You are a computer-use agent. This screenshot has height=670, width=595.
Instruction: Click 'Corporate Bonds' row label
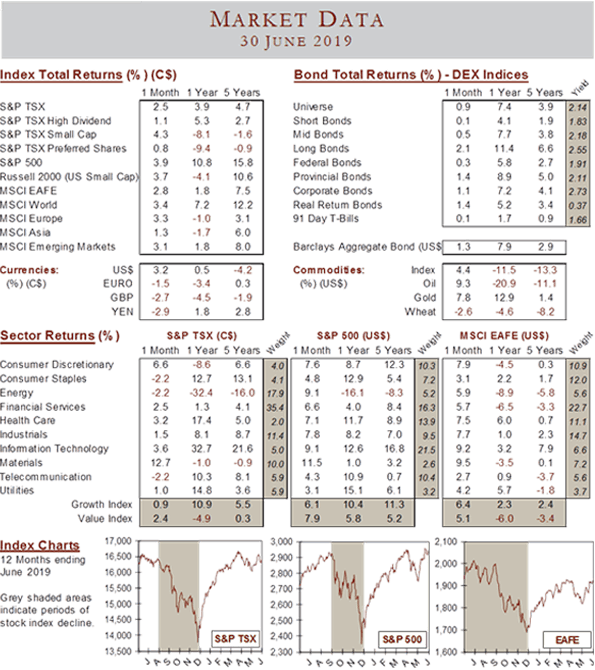[x=333, y=191]
